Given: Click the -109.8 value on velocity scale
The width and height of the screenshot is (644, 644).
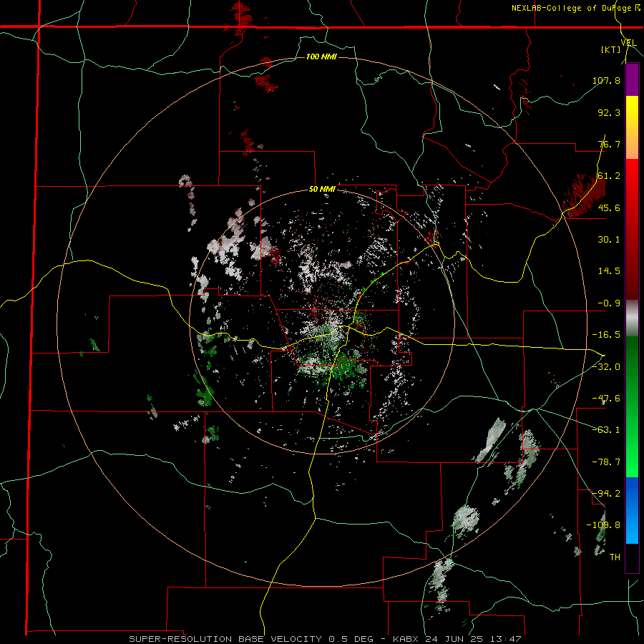Looking at the screenshot, I should 603,525.
